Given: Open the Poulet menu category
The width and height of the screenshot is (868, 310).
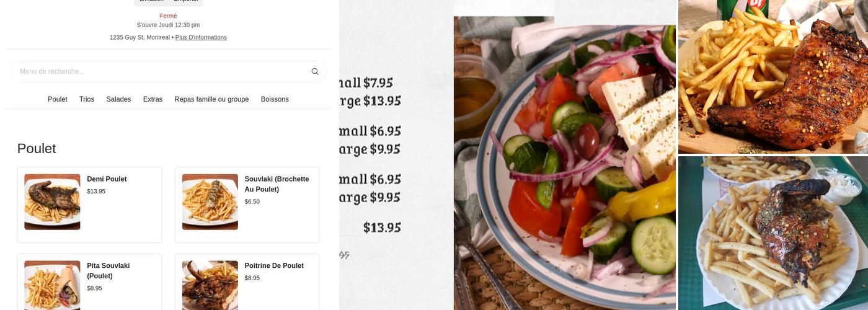Looking at the screenshot, I should pyautogui.click(x=58, y=99).
